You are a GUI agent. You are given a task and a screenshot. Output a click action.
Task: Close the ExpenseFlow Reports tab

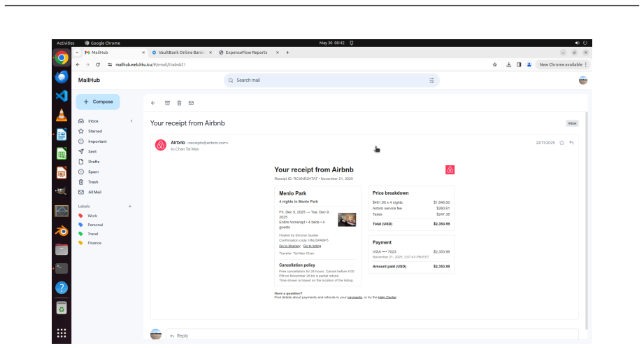(x=277, y=53)
